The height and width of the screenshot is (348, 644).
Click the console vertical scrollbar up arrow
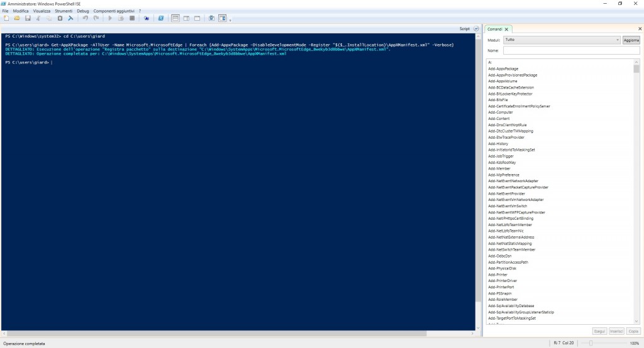pos(478,36)
